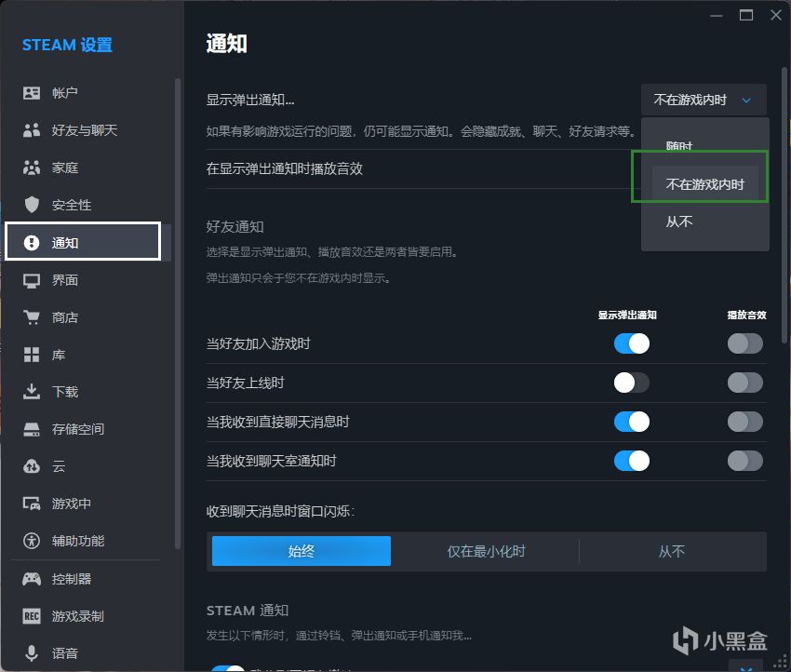
Task: Choose 不在游戏内时 in the dropdown list
Action: [x=704, y=184]
